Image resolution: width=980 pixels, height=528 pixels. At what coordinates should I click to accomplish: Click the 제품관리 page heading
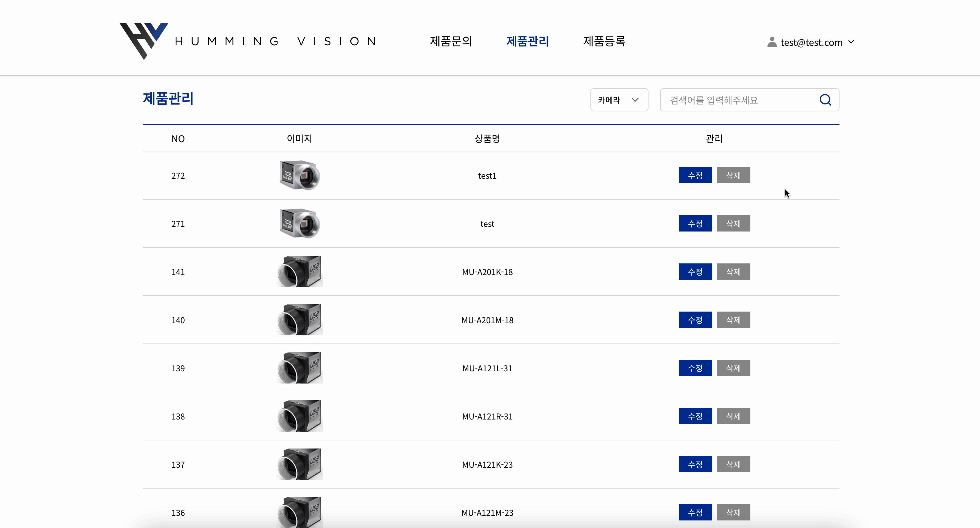168,98
